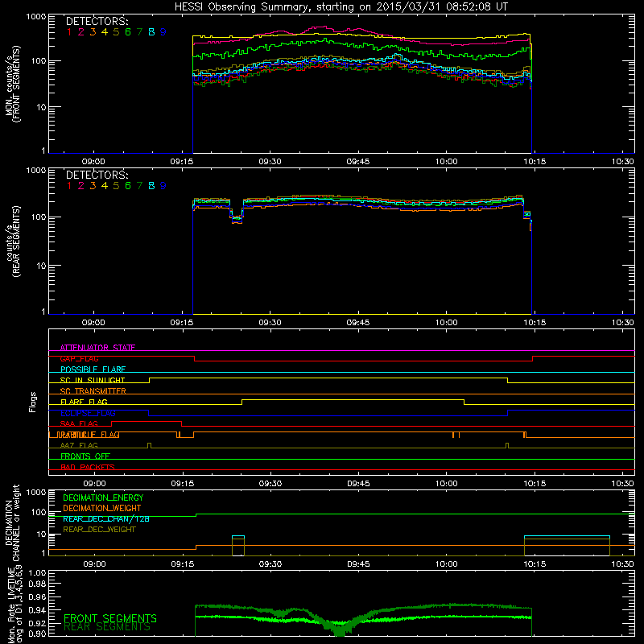This screenshot has width=644, height=644.
Task: Click the front segments counts/s axis title
Action: (13, 85)
